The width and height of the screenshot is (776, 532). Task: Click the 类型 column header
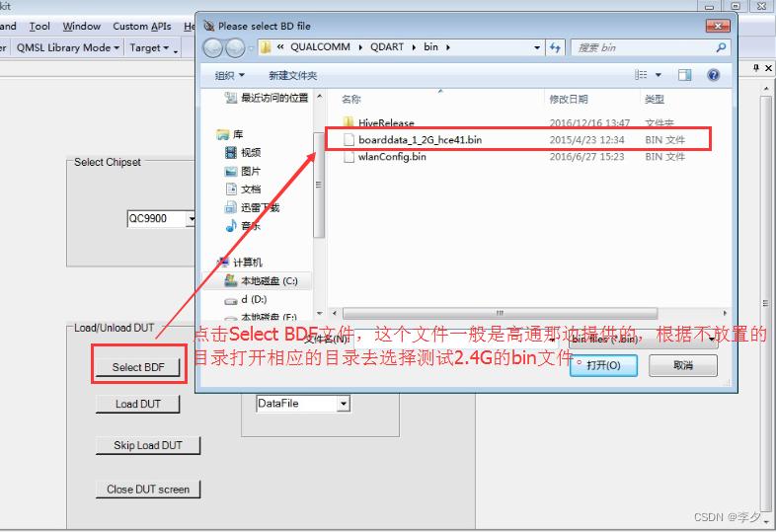[x=655, y=99]
